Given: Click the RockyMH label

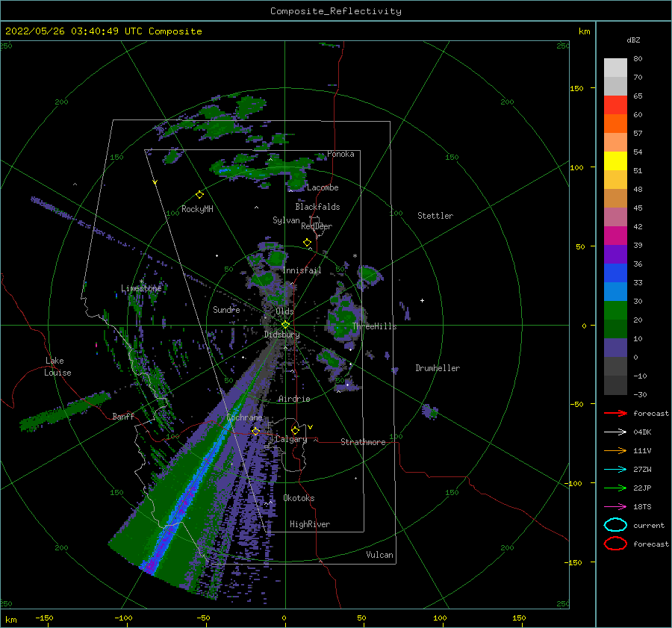Looking at the screenshot, I should point(197,209).
